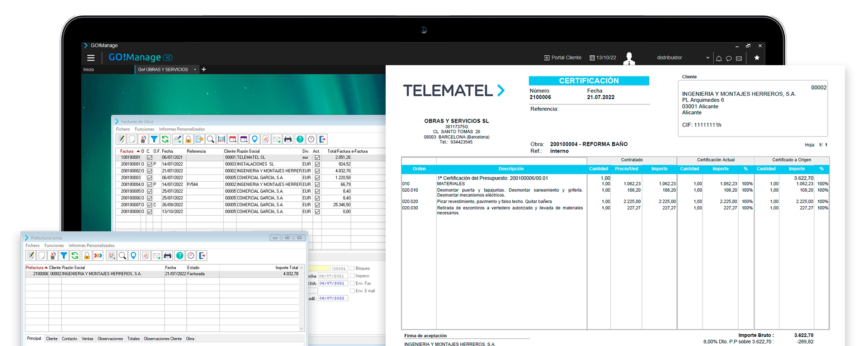This screenshot has width=868, height=346.
Task: Open the mail envelope icon in header
Action: [x=739, y=58]
